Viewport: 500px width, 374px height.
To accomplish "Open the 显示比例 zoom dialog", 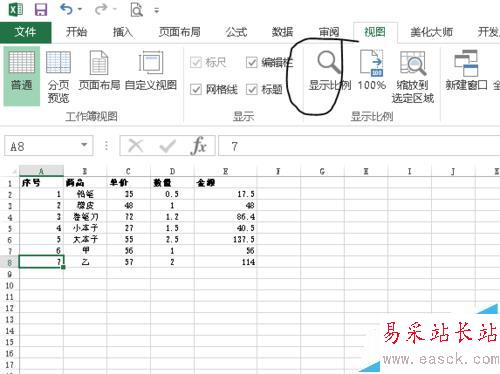I will 330,71.
